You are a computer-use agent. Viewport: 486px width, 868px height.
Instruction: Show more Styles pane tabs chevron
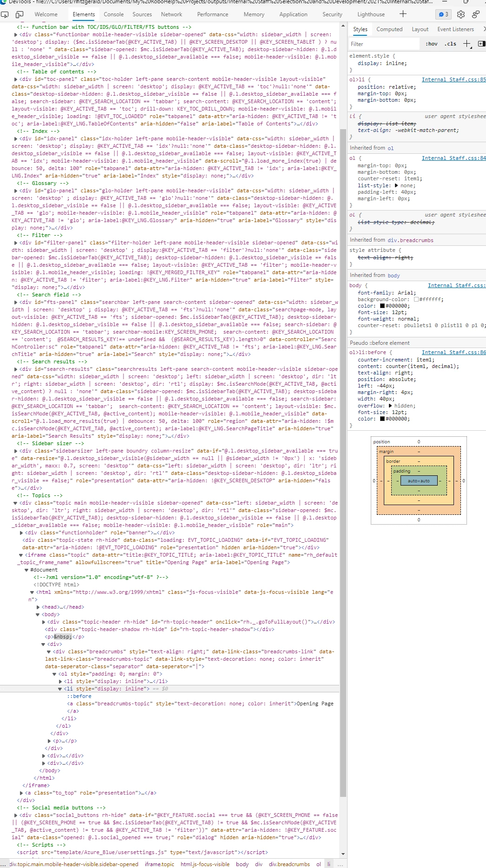484,29
